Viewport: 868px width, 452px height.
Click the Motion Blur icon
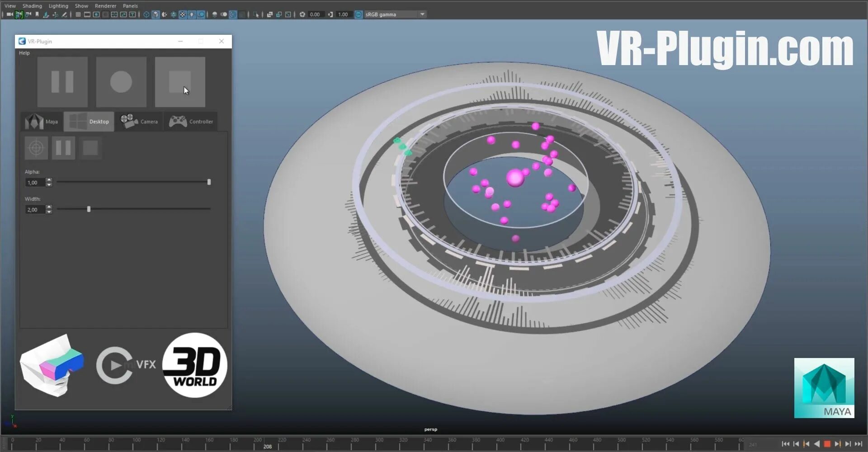pyautogui.click(x=224, y=14)
